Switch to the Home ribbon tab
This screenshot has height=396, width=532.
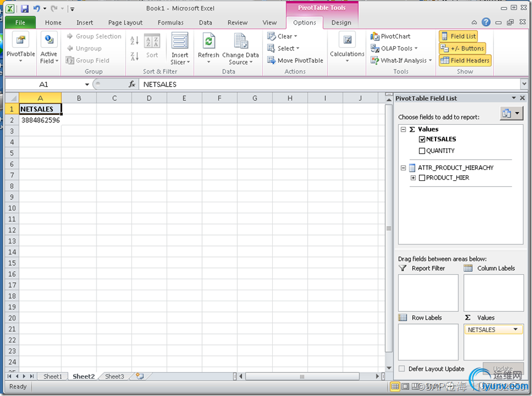[x=53, y=23]
